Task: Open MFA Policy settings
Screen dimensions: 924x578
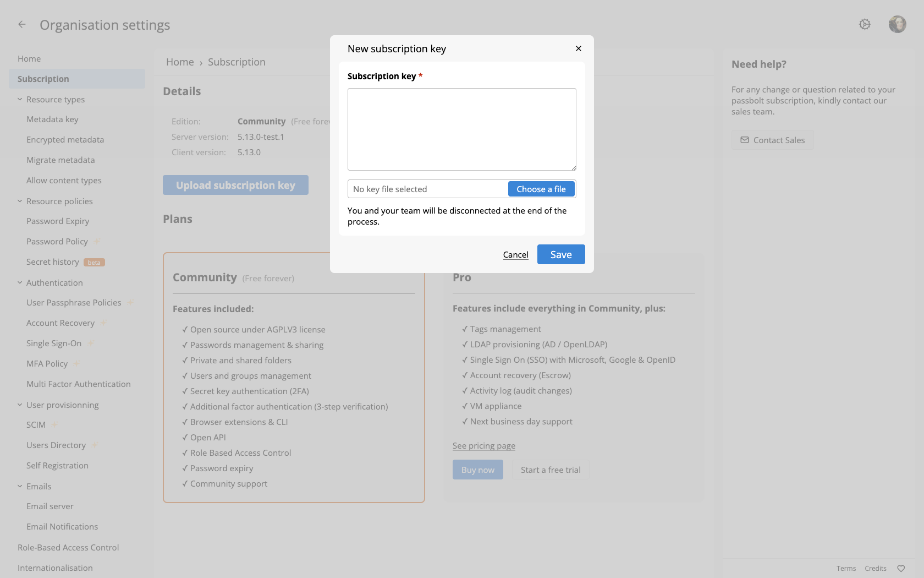Action: (x=47, y=364)
